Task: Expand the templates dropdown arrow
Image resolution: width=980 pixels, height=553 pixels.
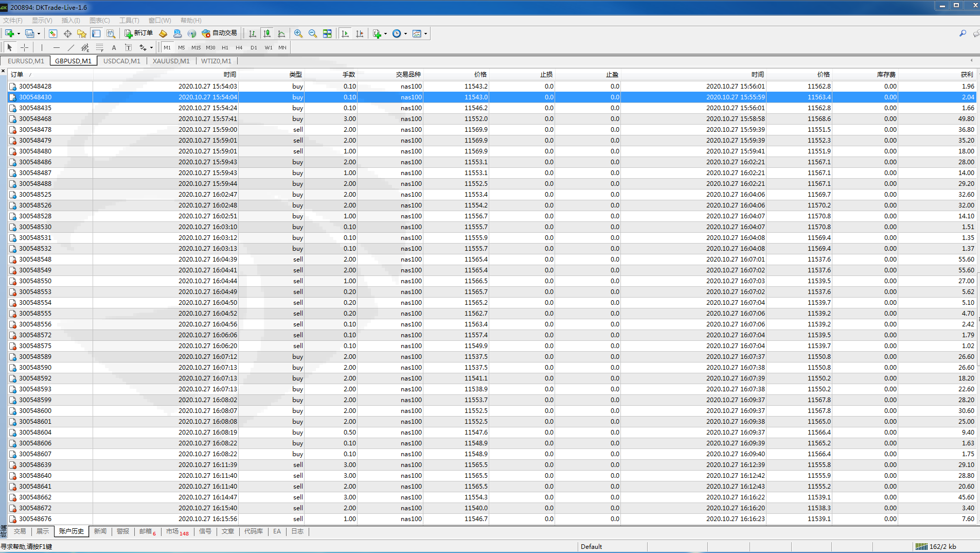Action: point(425,34)
